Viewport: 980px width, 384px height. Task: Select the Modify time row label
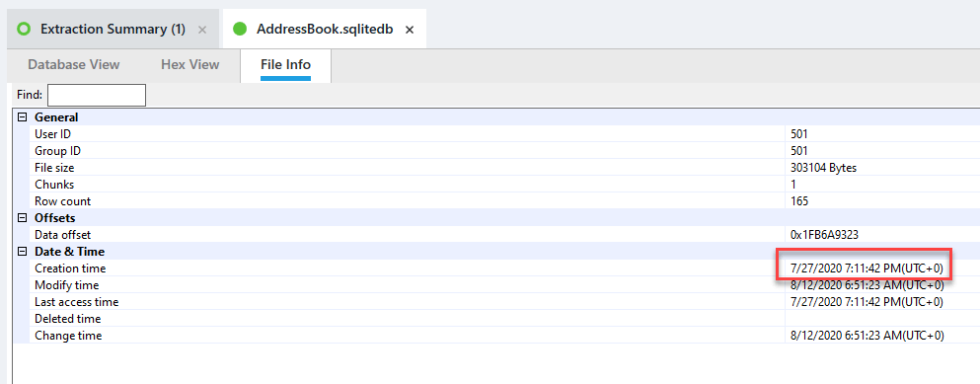click(66, 285)
